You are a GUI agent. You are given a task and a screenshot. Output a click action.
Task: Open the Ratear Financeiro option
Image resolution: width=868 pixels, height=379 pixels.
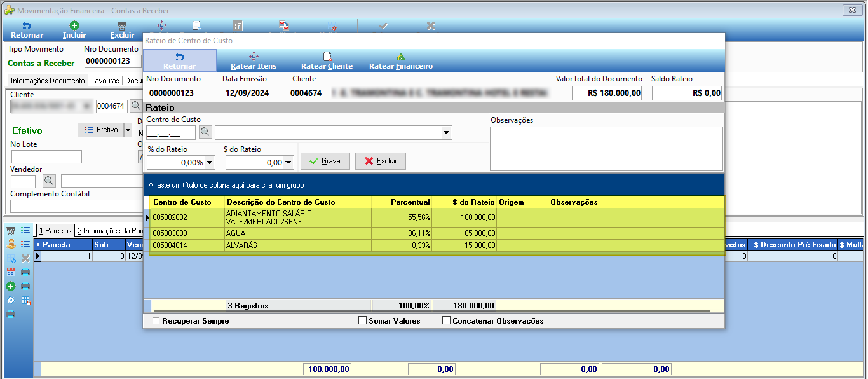coord(401,60)
